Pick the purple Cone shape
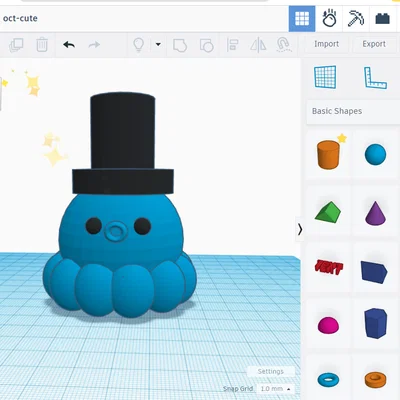The height and width of the screenshot is (400, 400). pos(375,213)
